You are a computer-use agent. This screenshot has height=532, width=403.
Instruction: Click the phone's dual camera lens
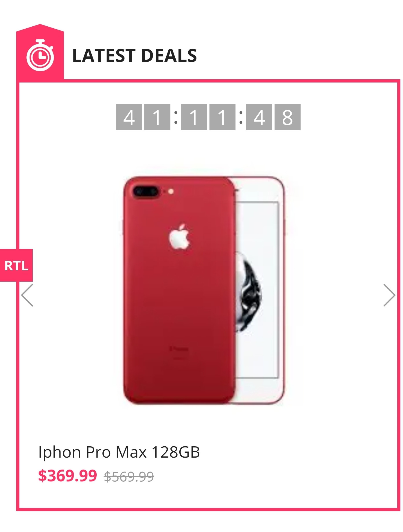145,192
